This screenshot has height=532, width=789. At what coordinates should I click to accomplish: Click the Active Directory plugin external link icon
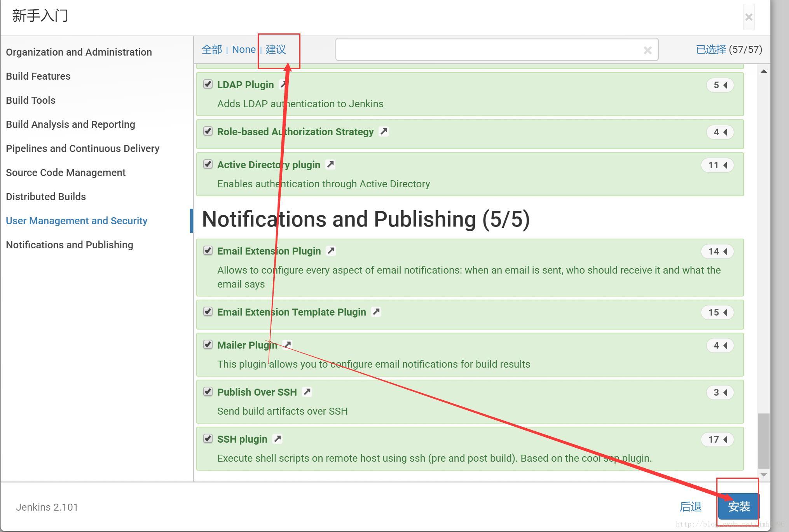tap(330, 165)
